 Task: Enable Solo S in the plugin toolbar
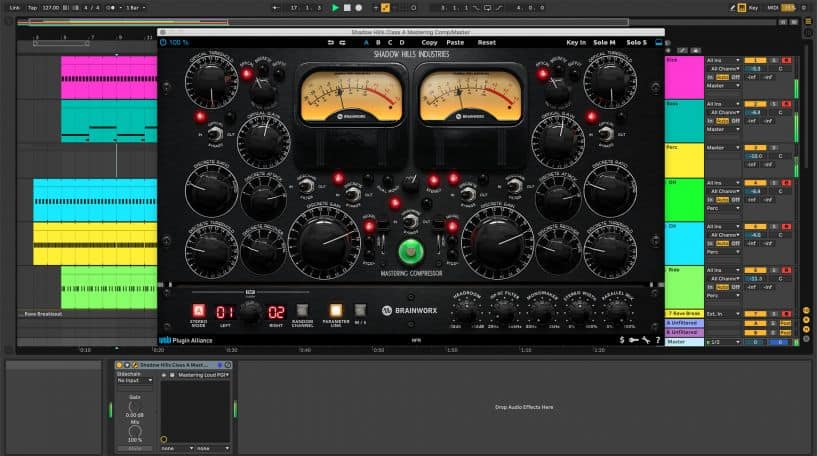[637, 43]
